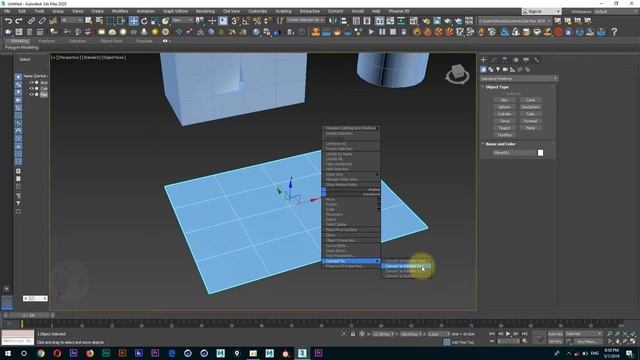
Task: Activate the Select and Rotate tool
Action: pyautogui.click(x=144, y=21)
